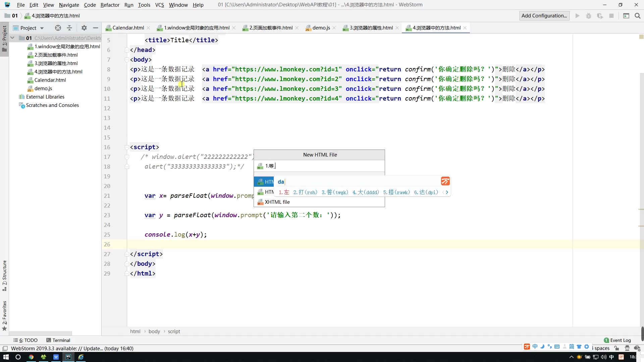This screenshot has width=644, height=362.
Task: Toggle file read-only lock icon in status bar
Action: click(x=616, y=348)
